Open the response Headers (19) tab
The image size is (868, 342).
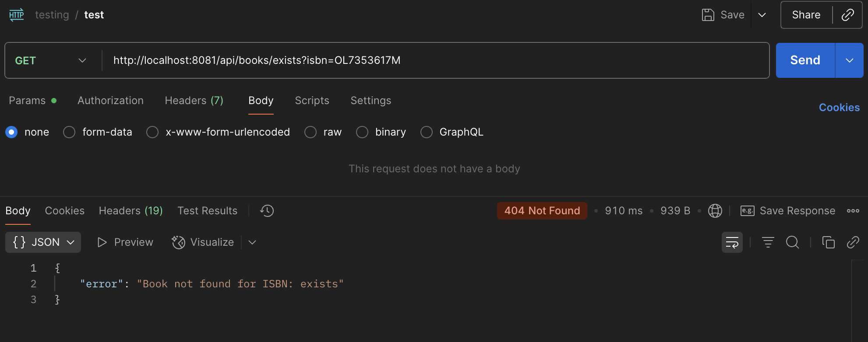[x=131, y=211]
